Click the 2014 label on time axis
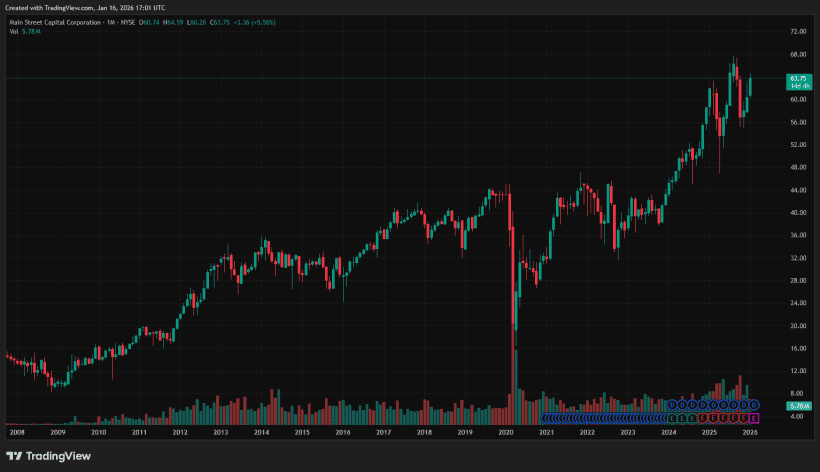Image resolution: width=820 pixels, height=472 pixels. 261,432
